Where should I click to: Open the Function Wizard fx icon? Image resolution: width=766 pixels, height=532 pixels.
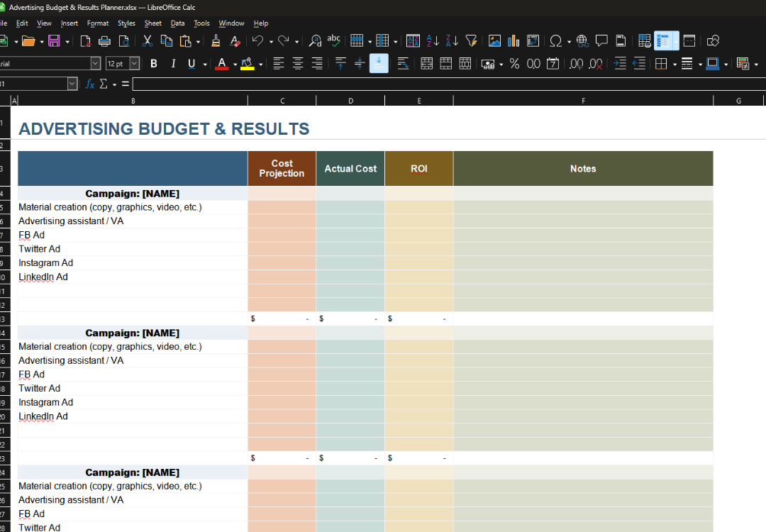tap(89, 84)
